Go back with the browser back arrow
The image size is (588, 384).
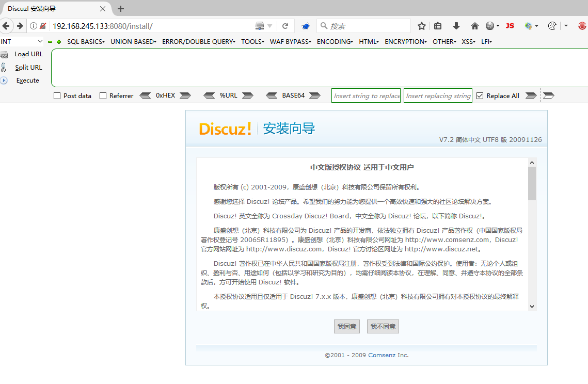coord(6,26)
